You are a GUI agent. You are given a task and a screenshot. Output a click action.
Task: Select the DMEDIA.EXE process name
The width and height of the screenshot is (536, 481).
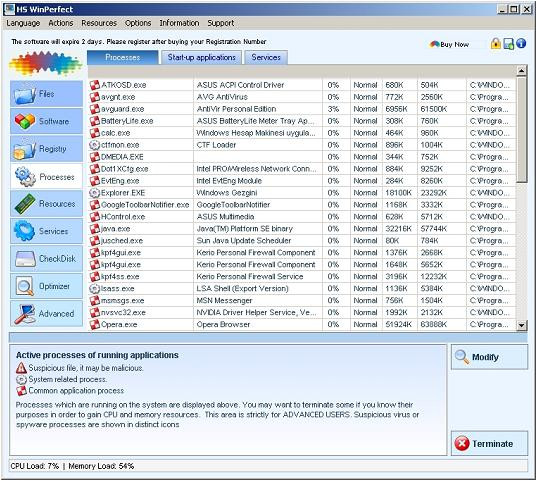(x=122, y=157)
